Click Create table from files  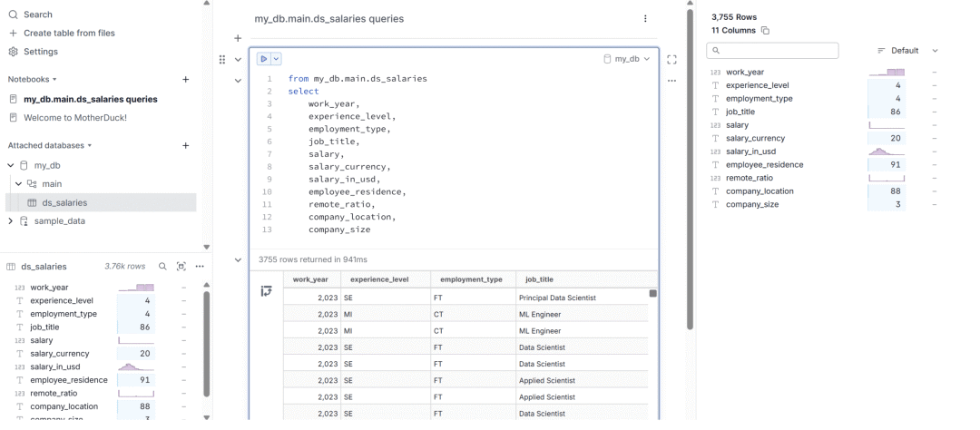coord(69,34)
